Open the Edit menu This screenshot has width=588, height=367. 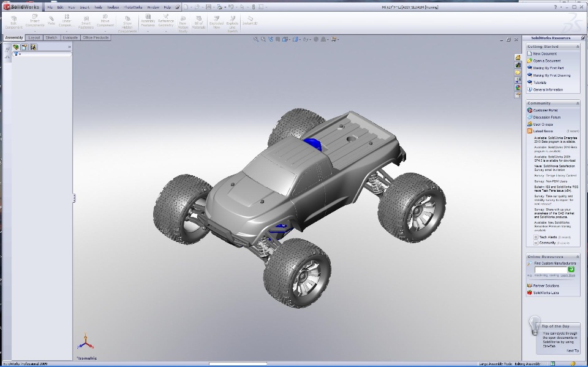pos(60,7)
